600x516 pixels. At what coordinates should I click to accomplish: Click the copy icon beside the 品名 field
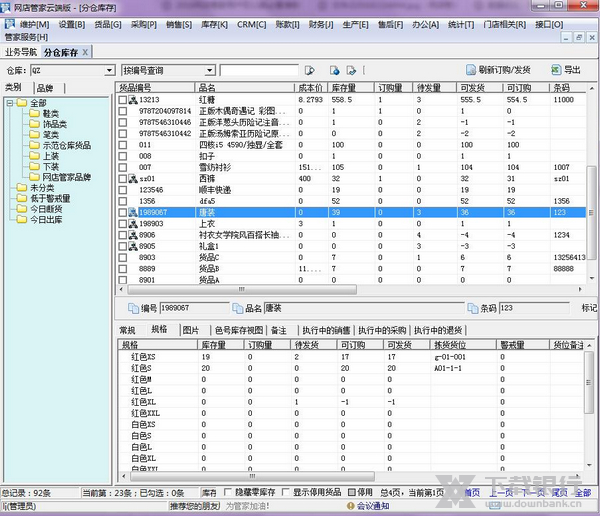(x=238, y=308)
